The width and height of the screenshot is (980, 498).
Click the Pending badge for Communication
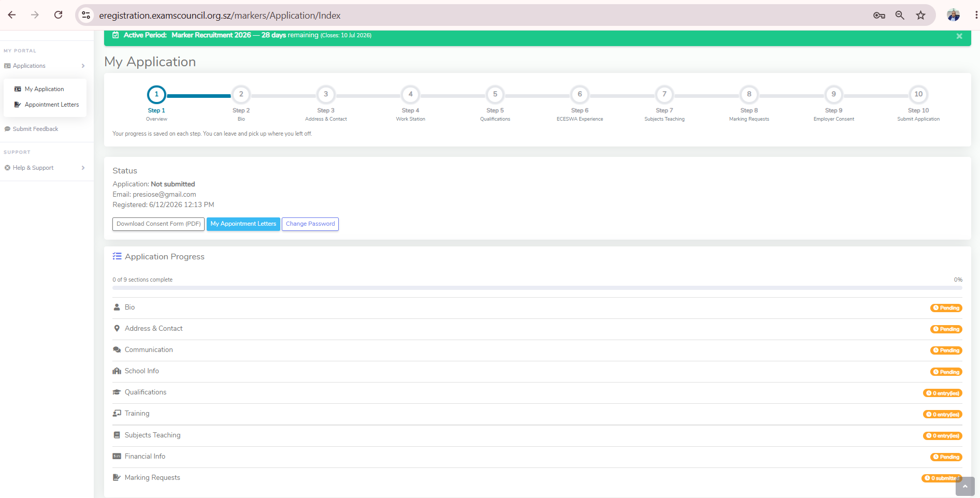(x=946, y=350)
